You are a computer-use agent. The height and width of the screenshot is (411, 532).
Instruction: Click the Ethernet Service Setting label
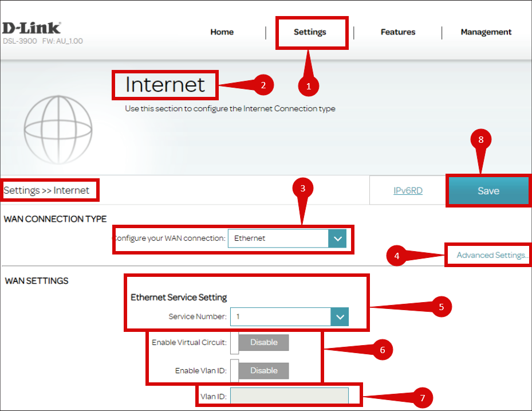(x=179, y=298)
